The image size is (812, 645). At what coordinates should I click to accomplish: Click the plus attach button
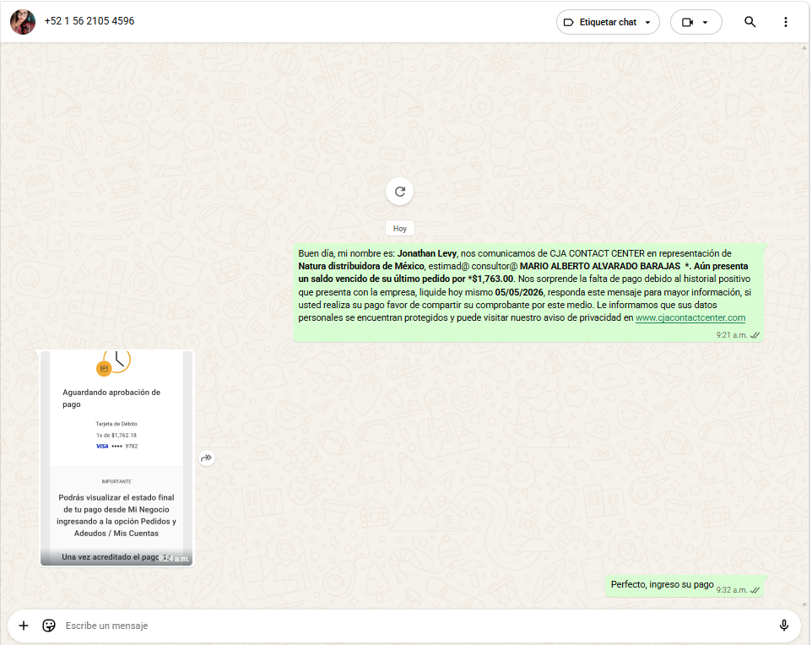click(x=24, y=626)
